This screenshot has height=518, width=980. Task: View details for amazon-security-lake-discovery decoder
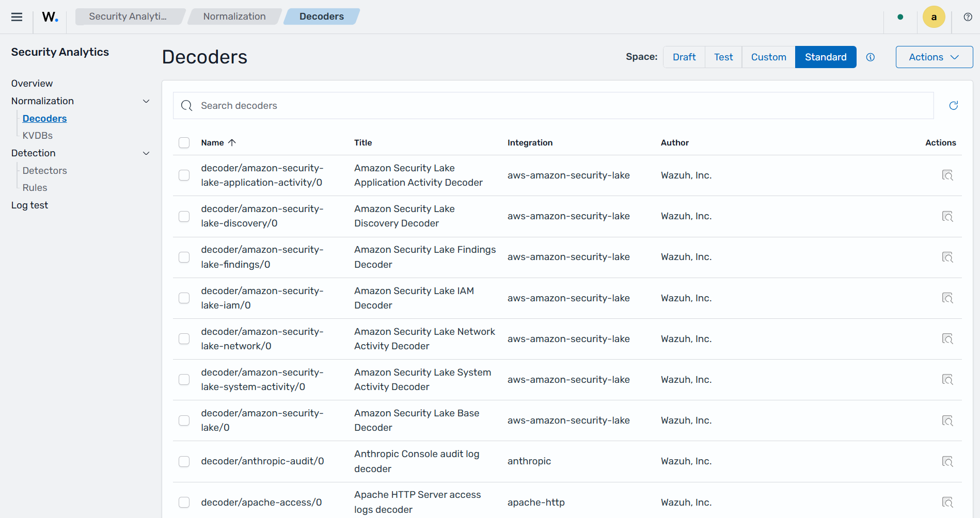(x=947, y=216)
